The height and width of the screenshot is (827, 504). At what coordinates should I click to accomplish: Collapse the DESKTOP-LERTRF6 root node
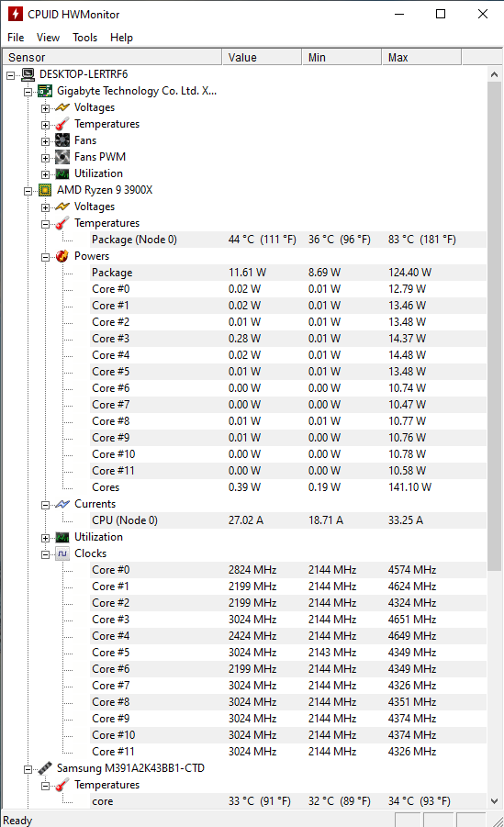click(x=10, y=75)
